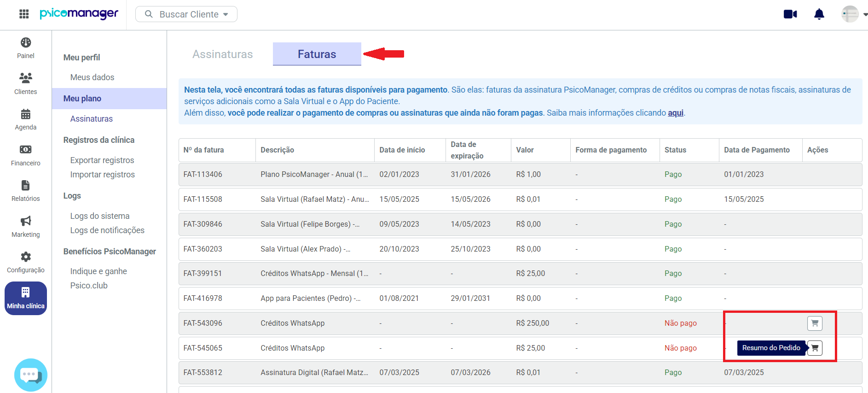
Task: Open Exportar registros
Action: (x=102, y=160)
